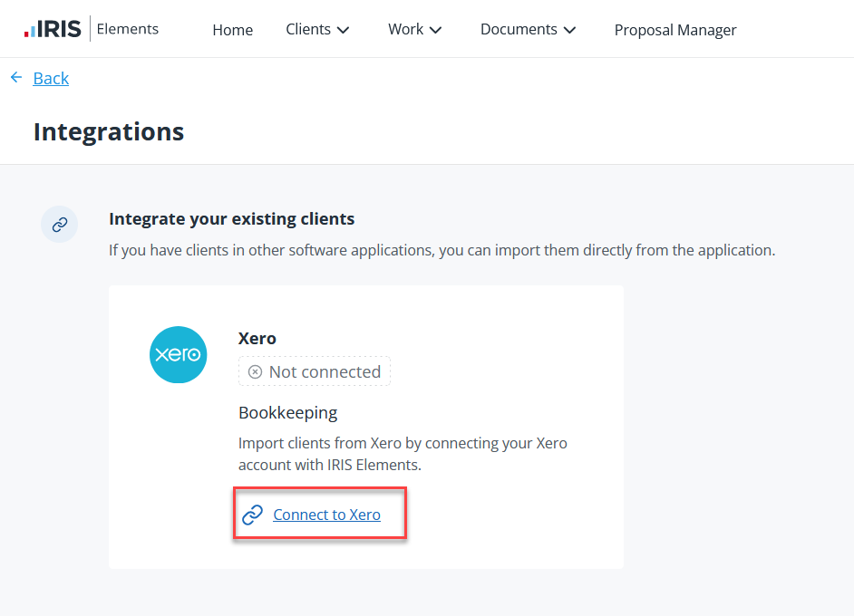Follow the Back link
The image size is (854, 616).
[x=51, y=79]
